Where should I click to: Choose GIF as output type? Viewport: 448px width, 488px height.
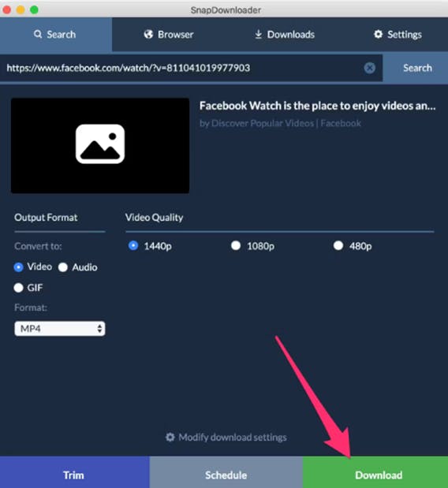pos(18,288)
